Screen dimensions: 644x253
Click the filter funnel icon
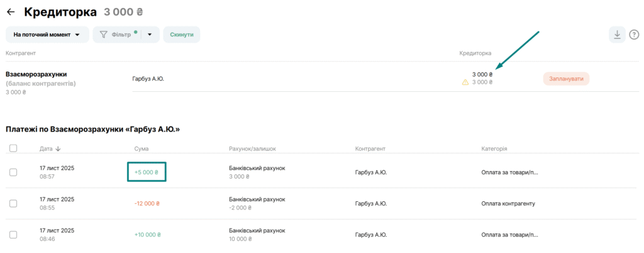pos(104,35)
